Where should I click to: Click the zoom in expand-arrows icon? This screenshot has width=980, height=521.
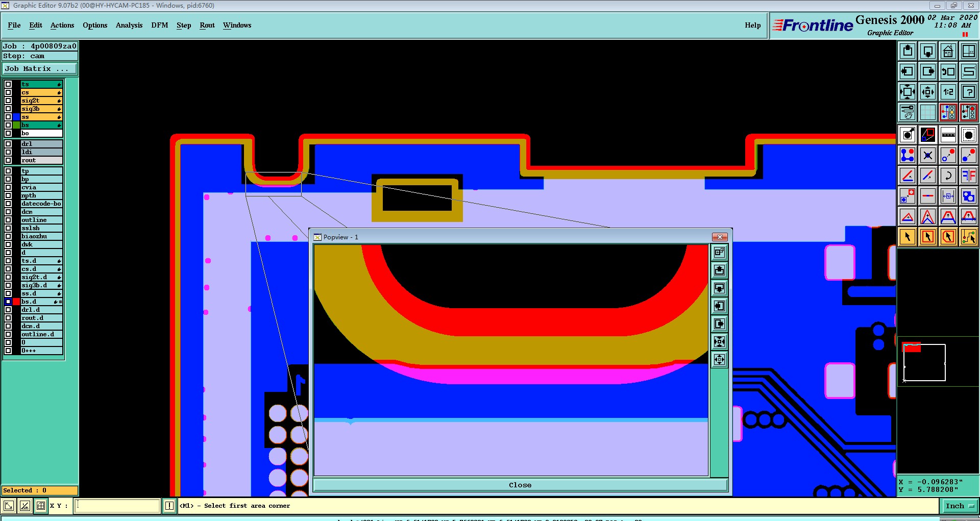908,92
